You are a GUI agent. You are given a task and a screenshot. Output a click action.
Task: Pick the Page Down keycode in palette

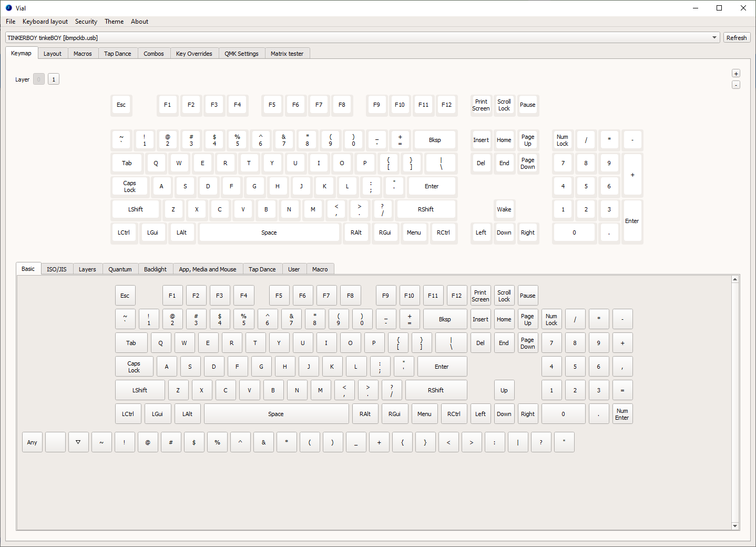528,343
